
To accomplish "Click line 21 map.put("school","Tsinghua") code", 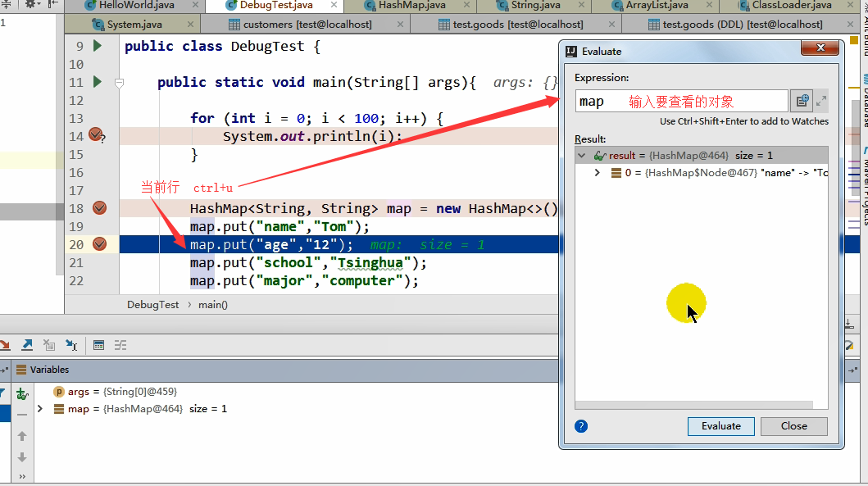I will [x=308, y=262].
